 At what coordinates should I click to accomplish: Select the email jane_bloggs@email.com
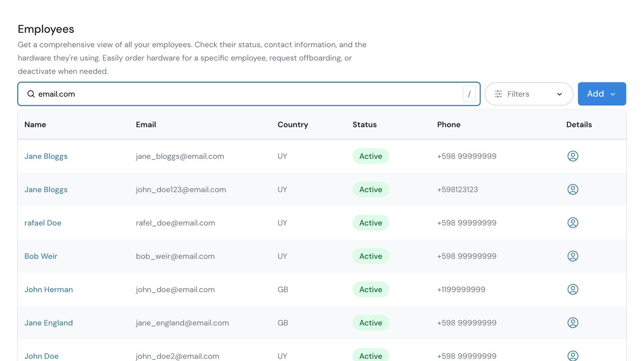tap(180, 156)
